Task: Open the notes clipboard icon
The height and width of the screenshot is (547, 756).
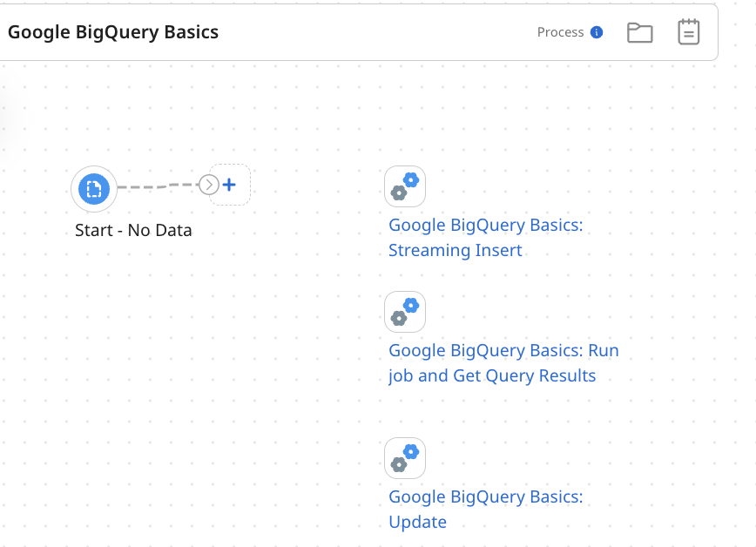Action: 688,31
